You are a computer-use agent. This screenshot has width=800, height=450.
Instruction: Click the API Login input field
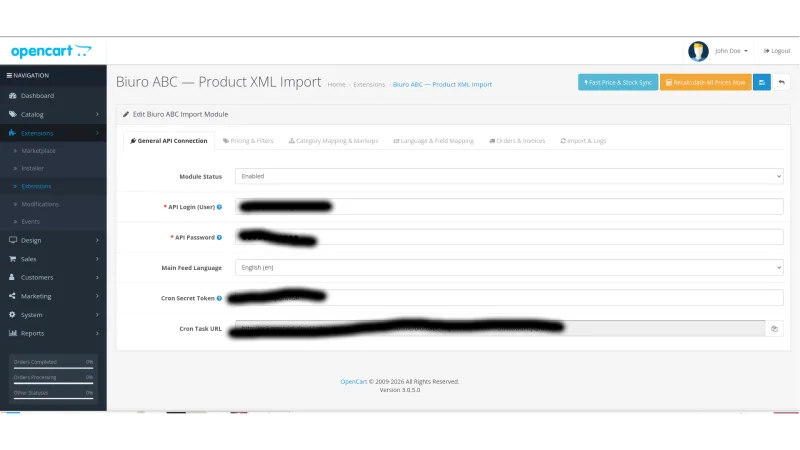[x=509, y=207]
